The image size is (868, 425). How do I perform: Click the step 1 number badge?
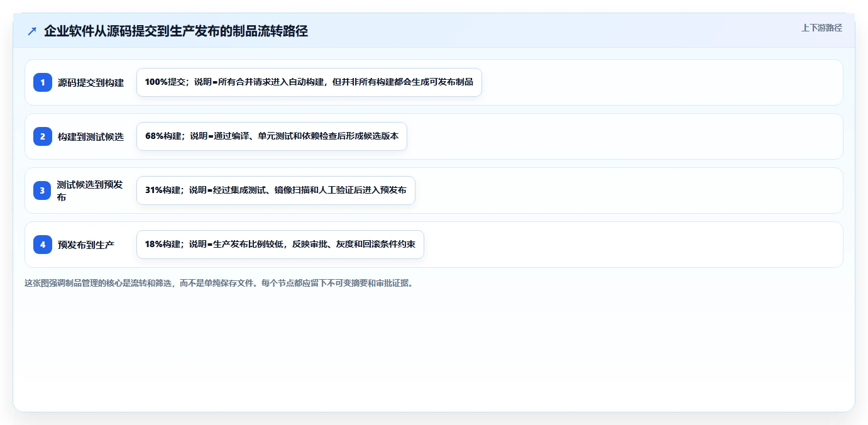coord(43,82)
